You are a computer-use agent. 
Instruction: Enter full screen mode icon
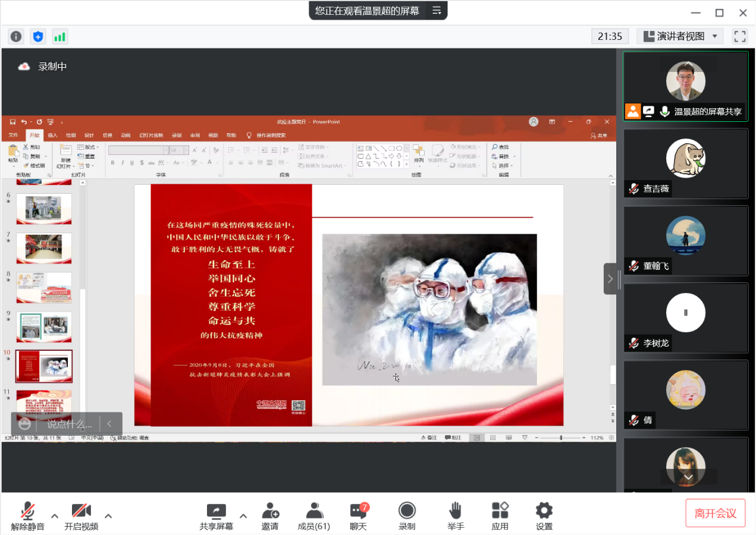click(739, 36)
